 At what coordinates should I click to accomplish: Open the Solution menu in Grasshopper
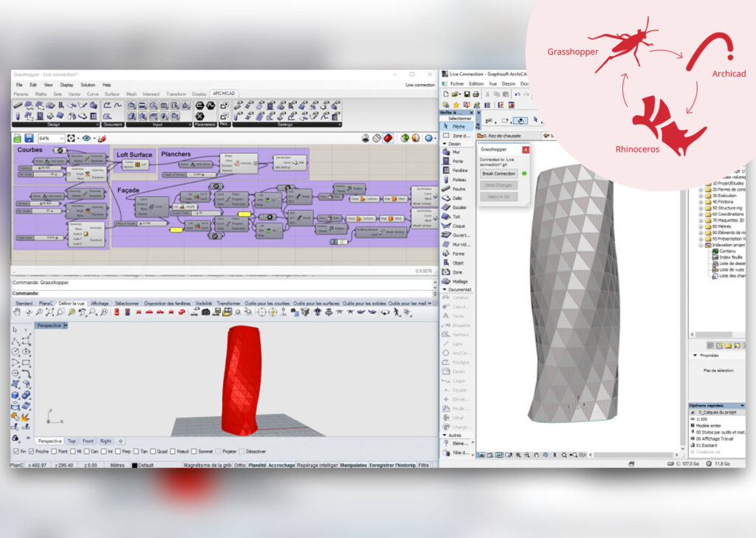tap(88, 85)
